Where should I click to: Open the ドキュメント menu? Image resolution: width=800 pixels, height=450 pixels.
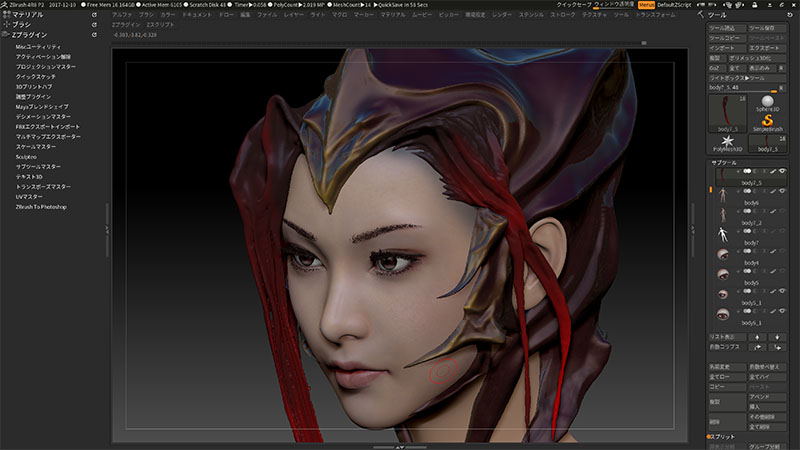pos(197,15)
